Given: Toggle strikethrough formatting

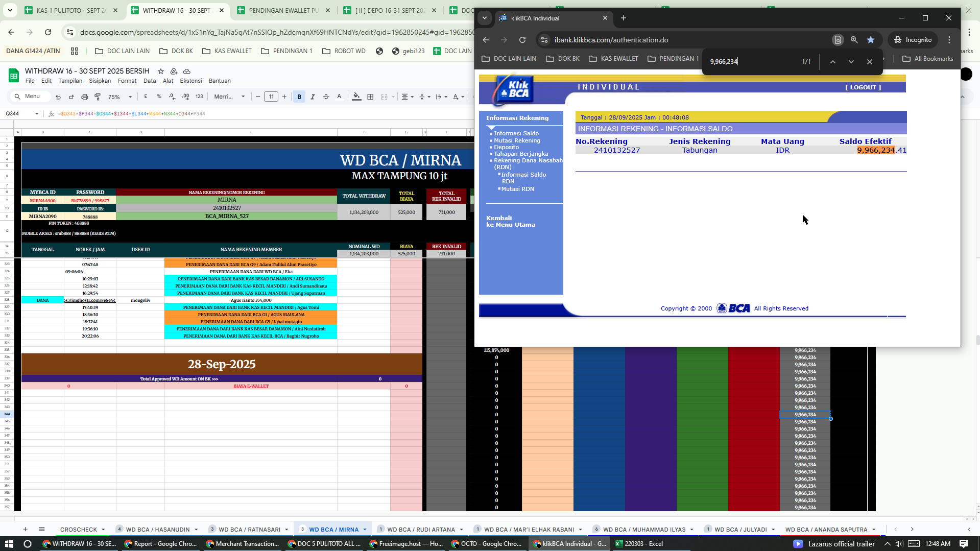Looking at the screenshot, I should click(x=326, y=97).
